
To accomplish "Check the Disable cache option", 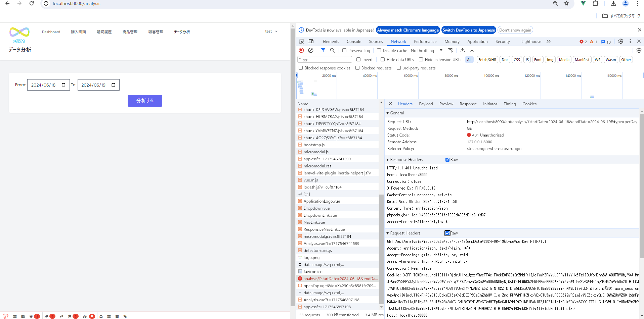I will click(x=379, y=51).
